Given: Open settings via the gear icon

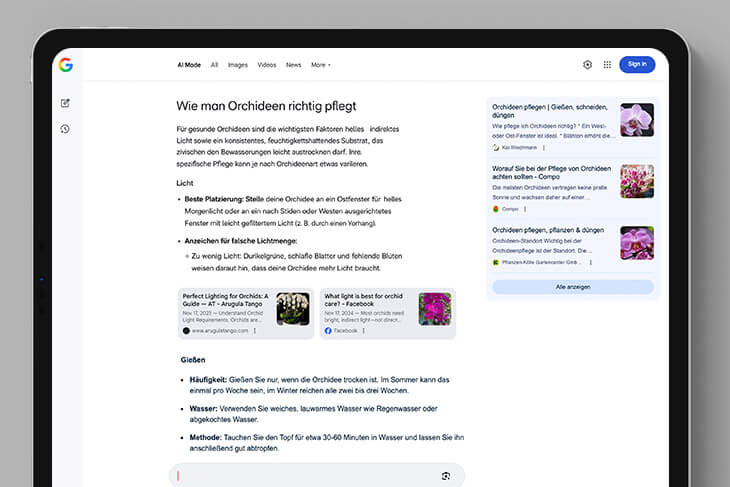Looking at the screenshot, I should pos(588,65).
